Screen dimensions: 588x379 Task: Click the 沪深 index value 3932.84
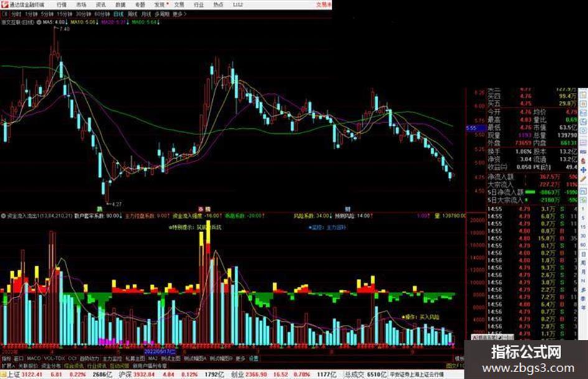pos(144,375)
